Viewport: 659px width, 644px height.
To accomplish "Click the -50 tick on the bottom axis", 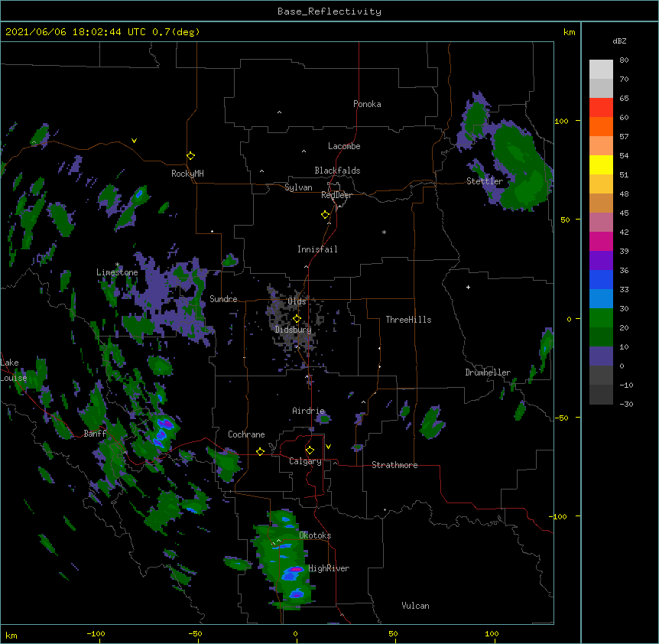I will (x=195, y=633).
